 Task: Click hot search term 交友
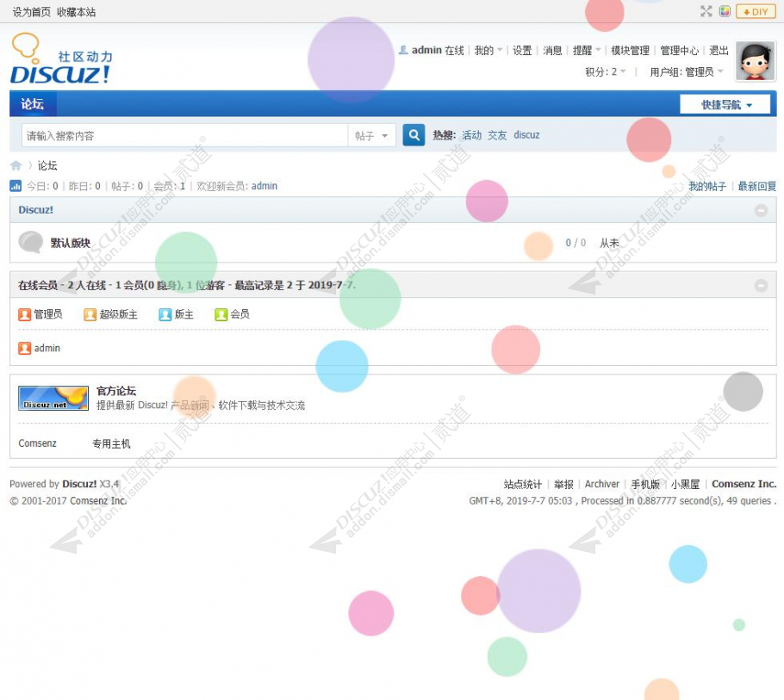coord(497,135)
